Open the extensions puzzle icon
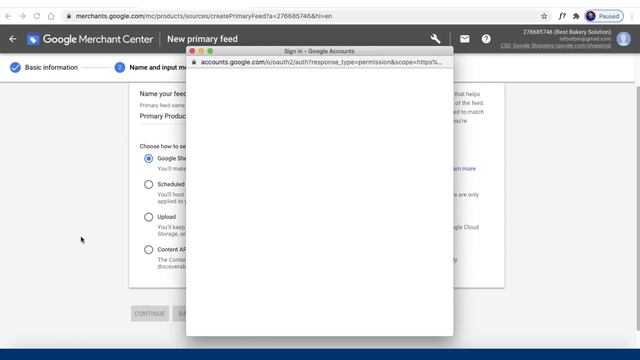Viewport: 640px width, 360px height. click(x=576, y=16)
